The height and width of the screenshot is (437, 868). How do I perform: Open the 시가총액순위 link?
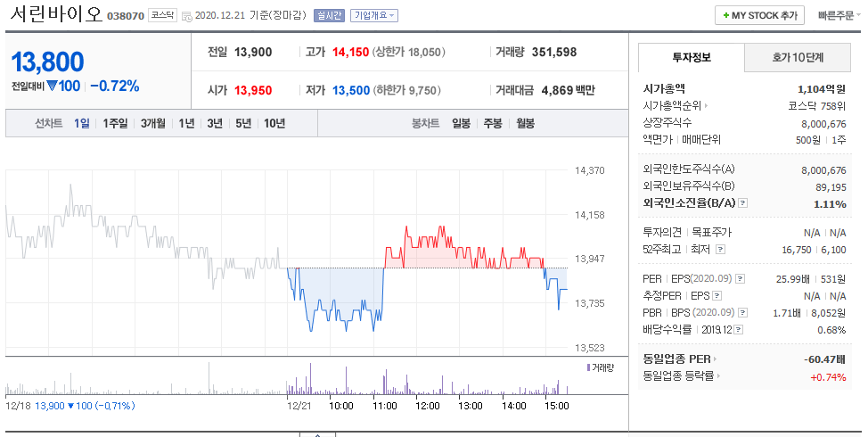[x=672, y=105]
